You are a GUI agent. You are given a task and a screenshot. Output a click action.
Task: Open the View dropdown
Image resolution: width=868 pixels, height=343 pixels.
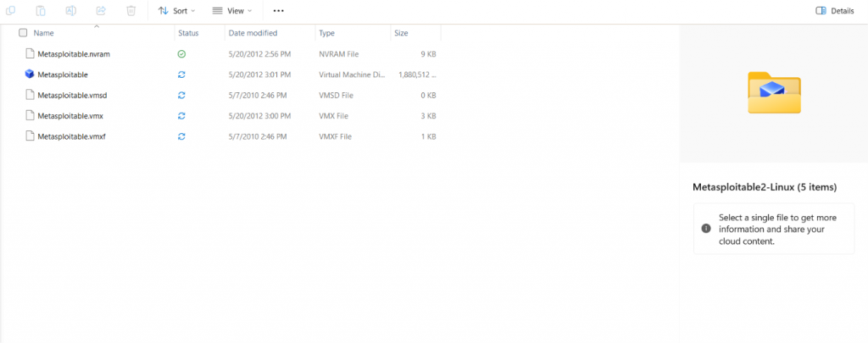click(232, 10)
